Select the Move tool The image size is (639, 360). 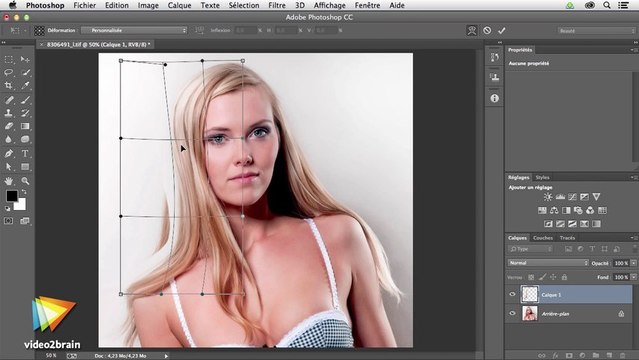[25, 60]
